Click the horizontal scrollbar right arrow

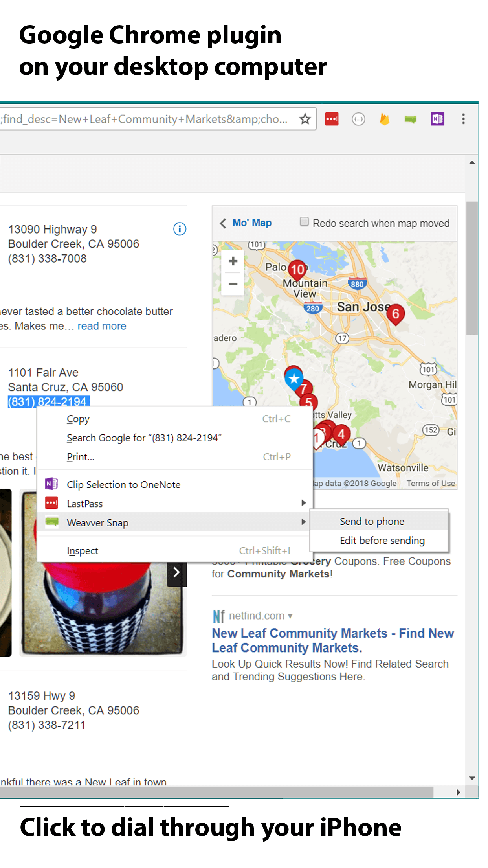(458, 792)
